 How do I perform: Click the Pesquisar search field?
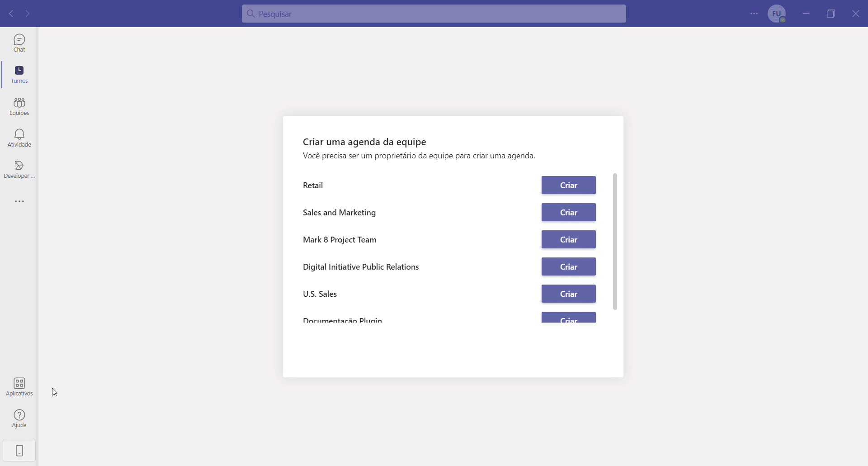click(x=433, y=14)
